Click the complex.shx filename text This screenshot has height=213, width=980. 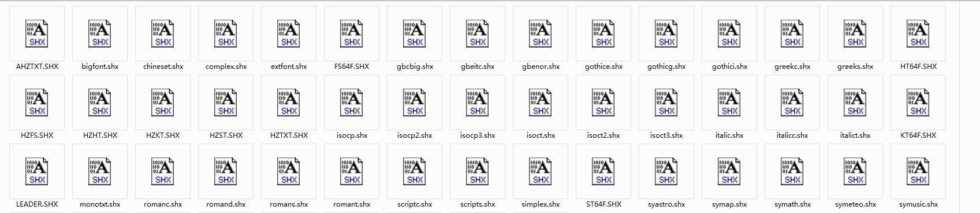pos(226,67)
